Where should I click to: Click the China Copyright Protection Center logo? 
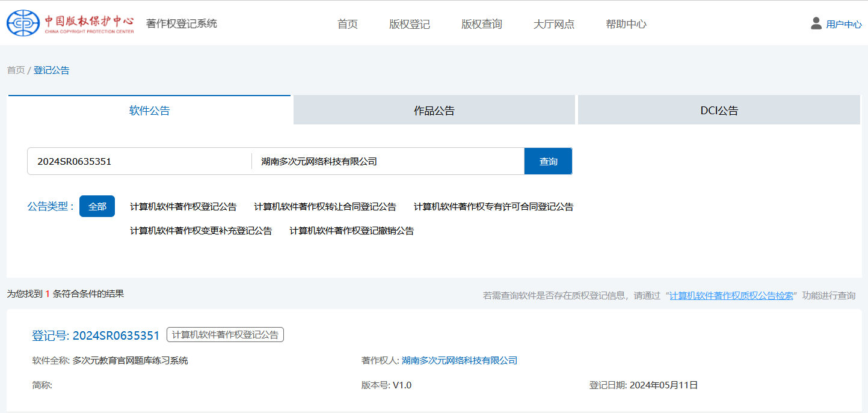click(x=70, y=23)
